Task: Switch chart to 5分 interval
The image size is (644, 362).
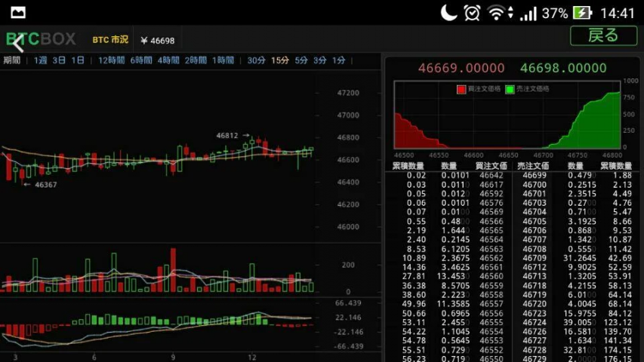Action: (x=301, y=60)
